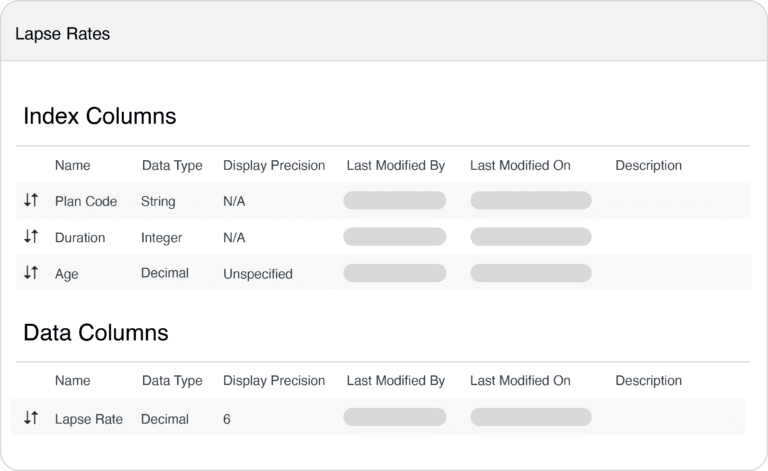The width and height of the screenshot is (768, 471).
Task: Select the Duration column name
Action: pos(80,237)
